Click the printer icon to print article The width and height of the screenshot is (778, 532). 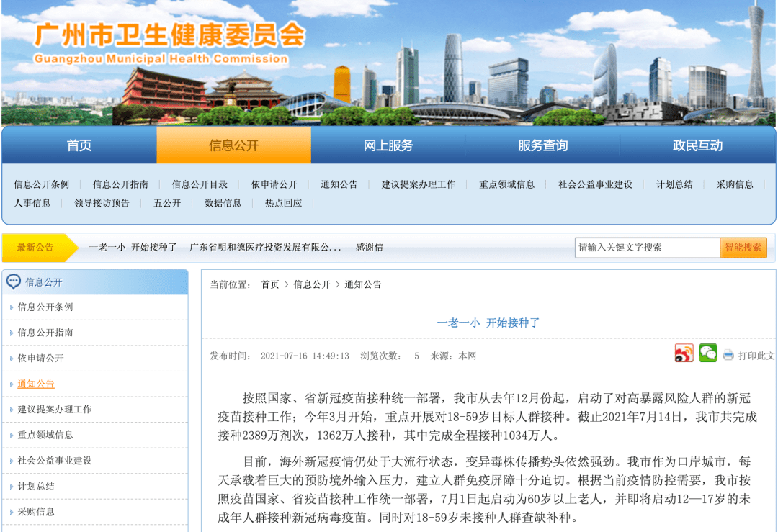click(x=728, y=356)
